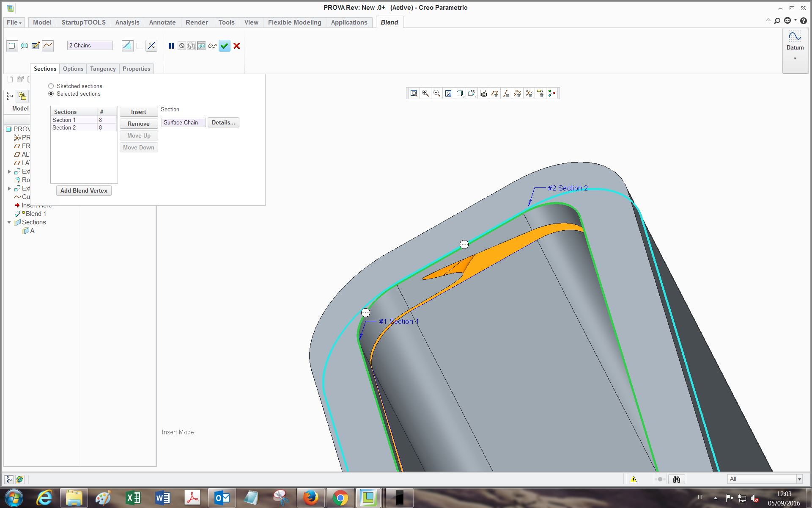Switch to the Properties tab

136,69
